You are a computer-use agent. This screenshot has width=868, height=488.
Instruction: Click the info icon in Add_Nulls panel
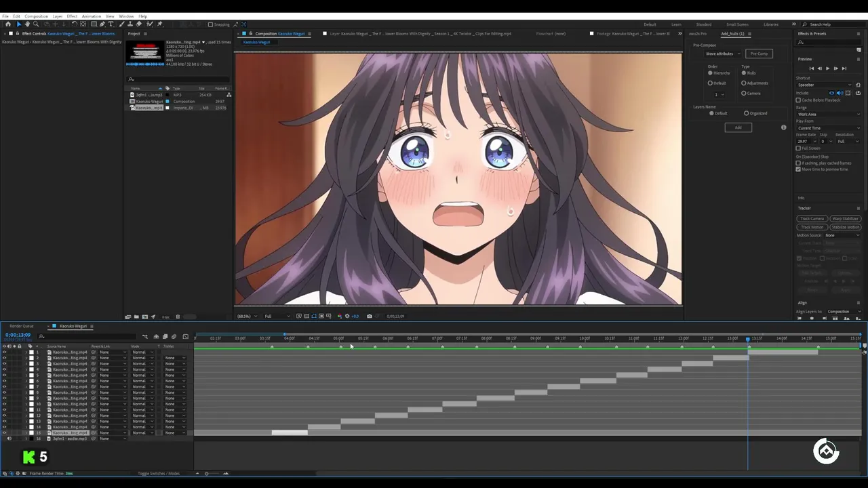point(784,127)
